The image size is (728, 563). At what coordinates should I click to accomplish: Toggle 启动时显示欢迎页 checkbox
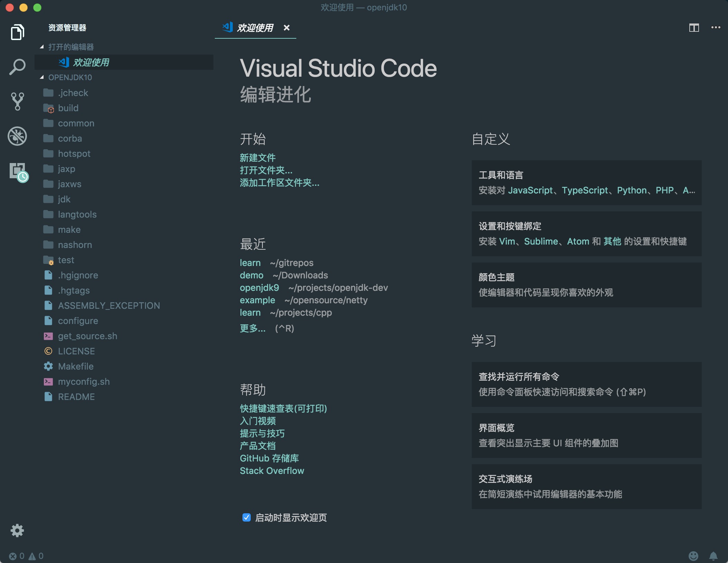pyautogui.click(x=247, y=517)
